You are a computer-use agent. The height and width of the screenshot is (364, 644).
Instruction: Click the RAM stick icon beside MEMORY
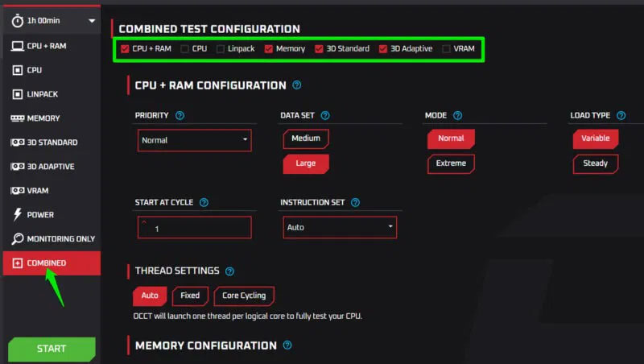[x=17, y=118]
